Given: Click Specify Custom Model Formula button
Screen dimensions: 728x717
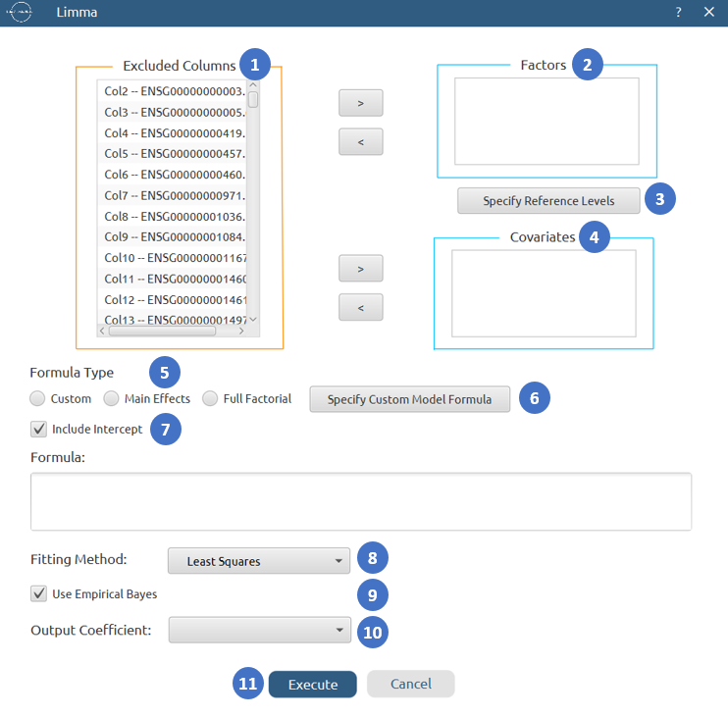Looking at the screenshot, I should point(409,399).
